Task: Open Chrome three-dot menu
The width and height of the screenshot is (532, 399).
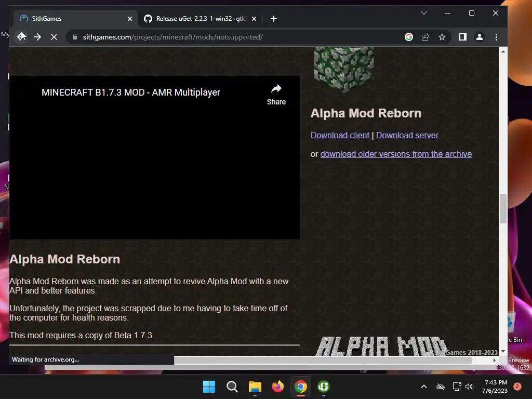Action: pos(496,37)
